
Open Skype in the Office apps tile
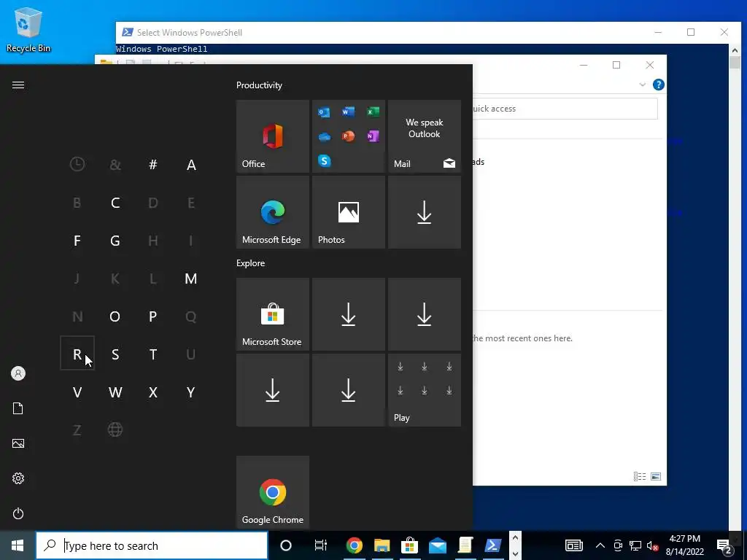click(x=324, y=161)
